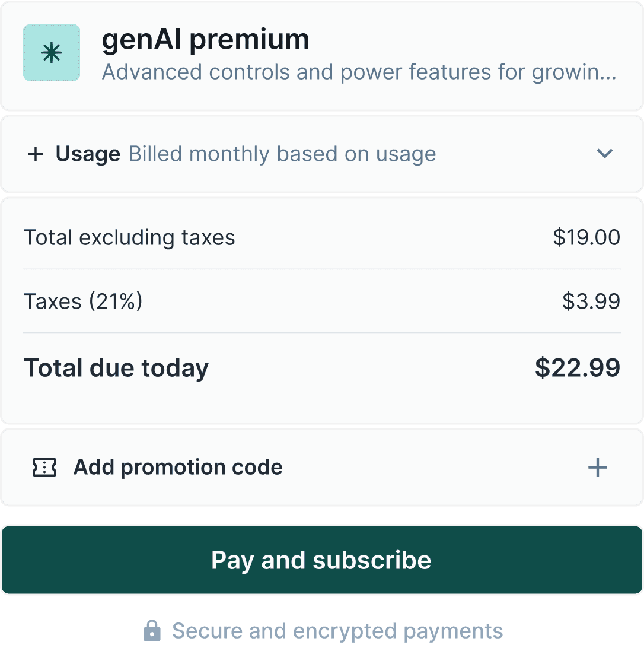Click the plus icon on promotion row
644x648 pixels.
click(x=597, y=468)
